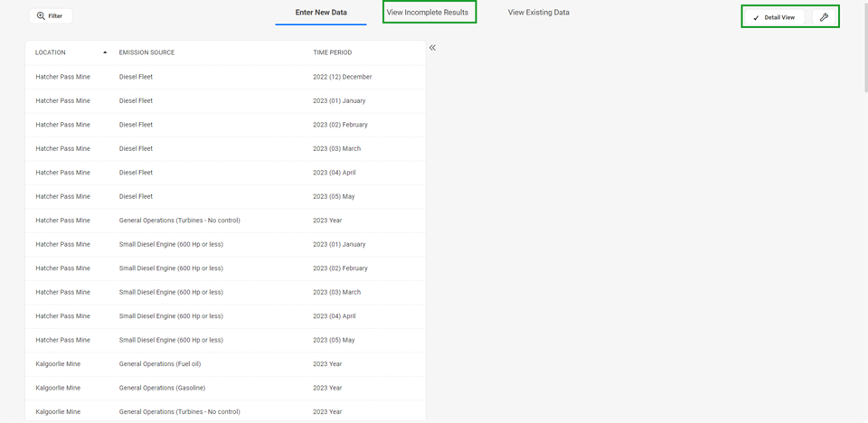Screen dimensions: 868x423
Task: Open View Incomplete Results tab
Action: point(428,12)
